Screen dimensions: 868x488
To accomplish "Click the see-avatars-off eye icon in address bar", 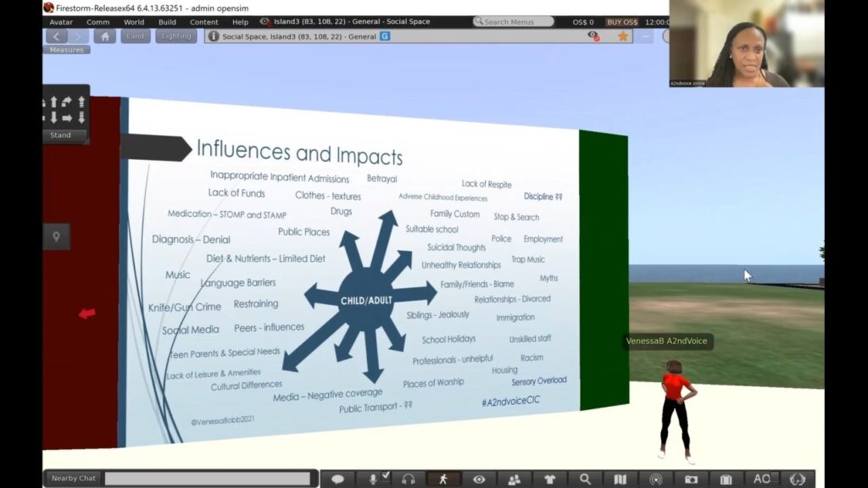I will pos(593,36).
